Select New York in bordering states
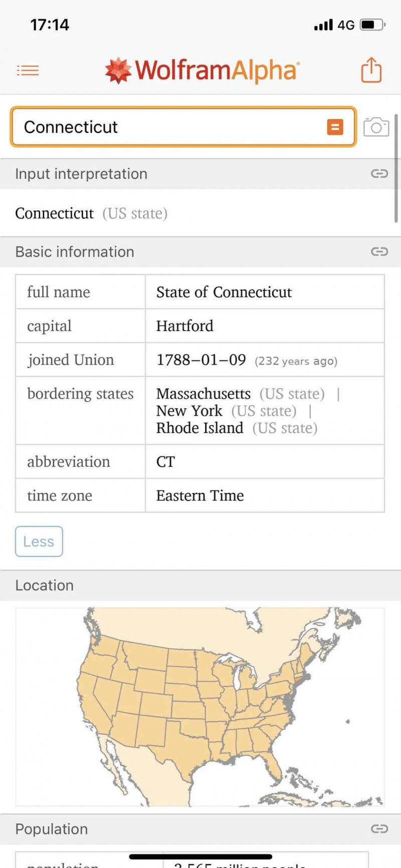The width and height of the screenshot is (401, 868). pyautogui.click(x=189, y=411)
